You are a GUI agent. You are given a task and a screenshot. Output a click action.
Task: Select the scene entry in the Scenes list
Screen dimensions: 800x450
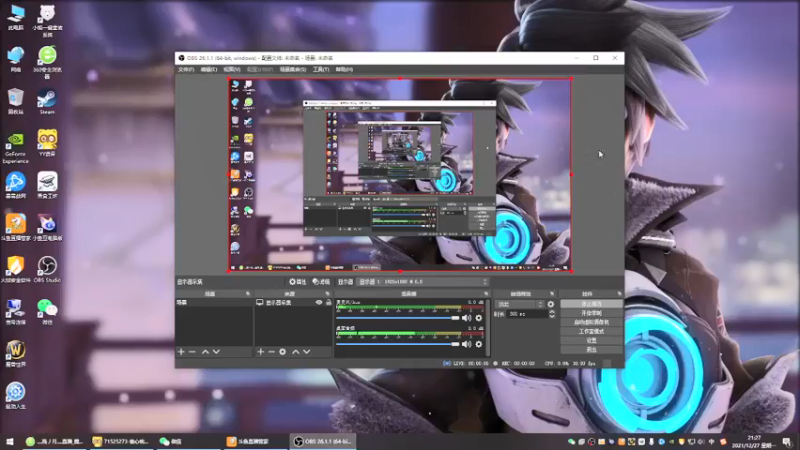click(213, 303)
